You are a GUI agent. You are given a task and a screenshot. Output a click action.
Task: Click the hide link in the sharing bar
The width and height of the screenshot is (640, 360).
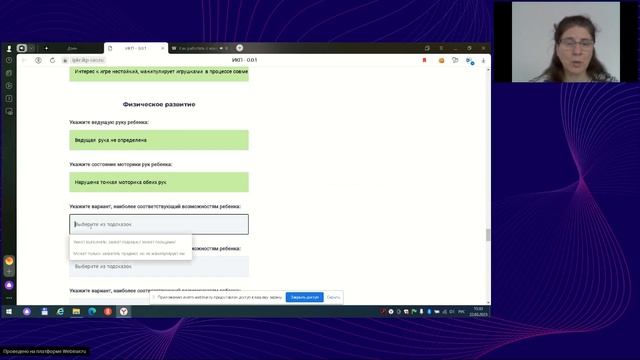(x=333, y=297)
